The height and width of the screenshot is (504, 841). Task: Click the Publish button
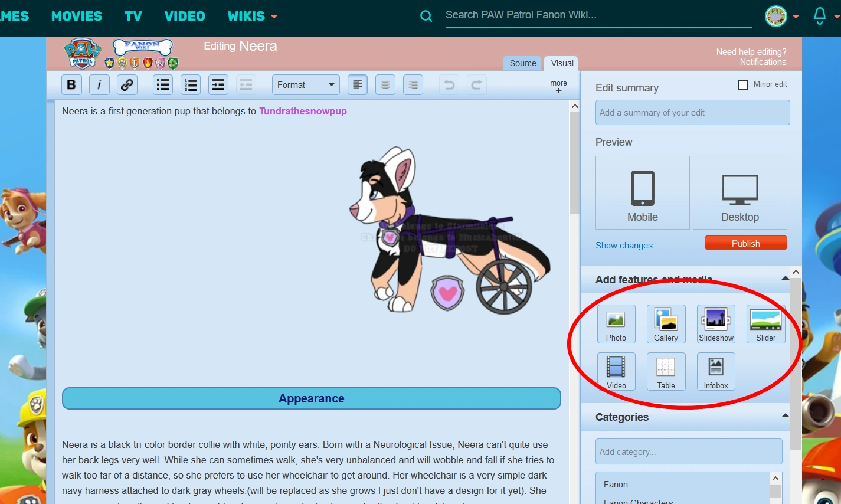[746, 243]
